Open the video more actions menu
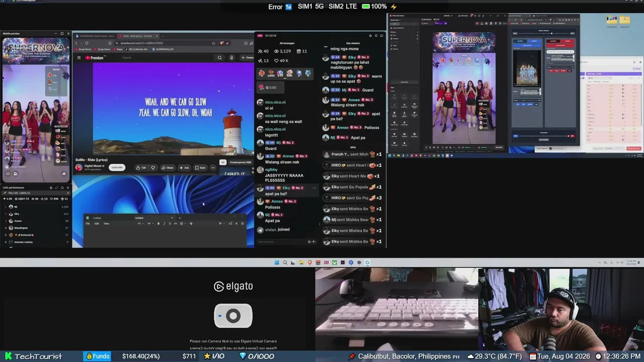 coord(213,167)
